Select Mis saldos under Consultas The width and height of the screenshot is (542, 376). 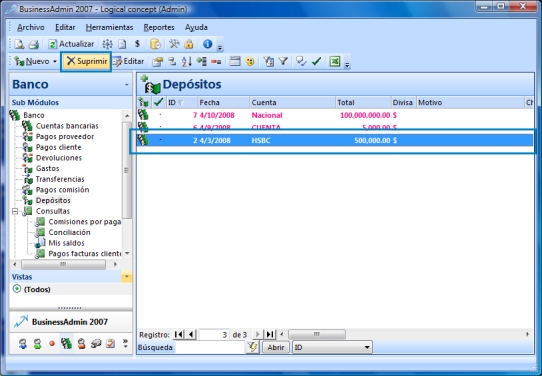pos(66,243)
